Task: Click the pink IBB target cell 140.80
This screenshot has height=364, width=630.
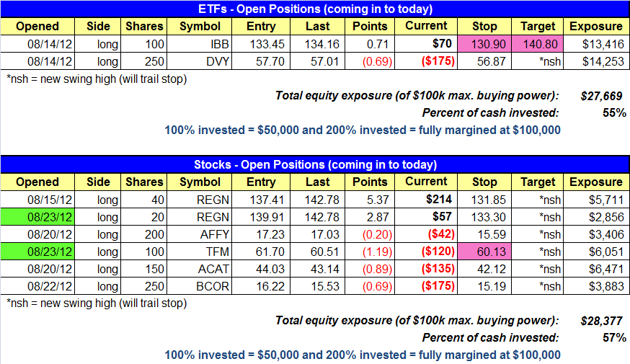Action: pos(537,44)
